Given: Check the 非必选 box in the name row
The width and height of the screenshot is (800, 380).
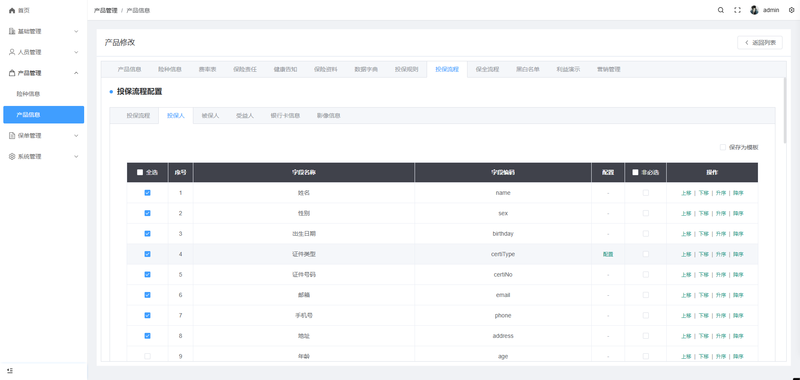Looking at the screenshot, I should (x=645, y=193).
